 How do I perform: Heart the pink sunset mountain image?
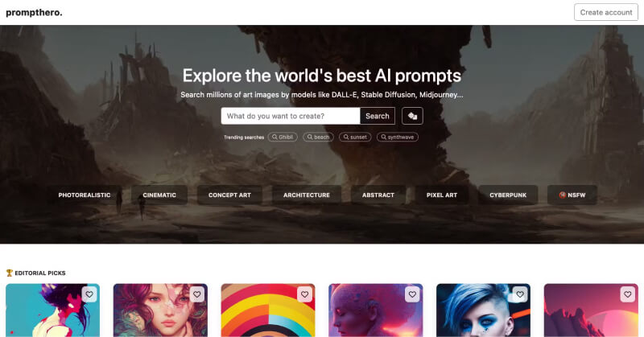pos(627,294)
